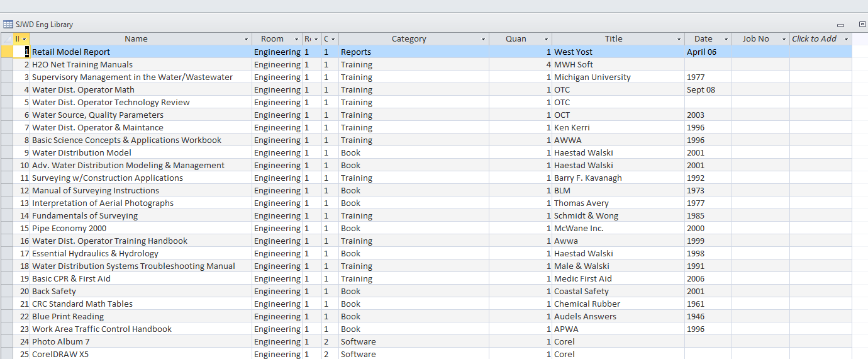Select 'Water Dist. Operator Technology Review' cell

[141, 102]
